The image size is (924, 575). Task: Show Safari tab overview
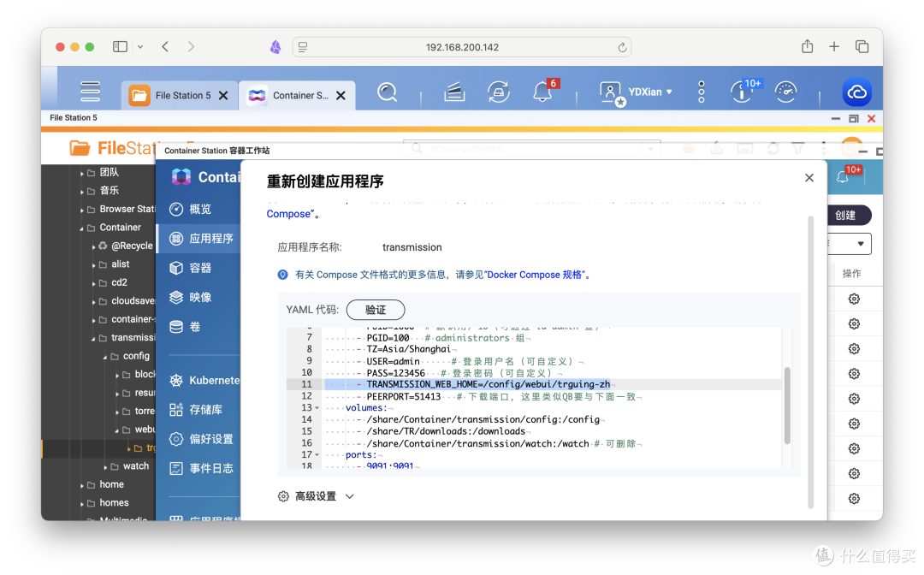pos(862,46)
